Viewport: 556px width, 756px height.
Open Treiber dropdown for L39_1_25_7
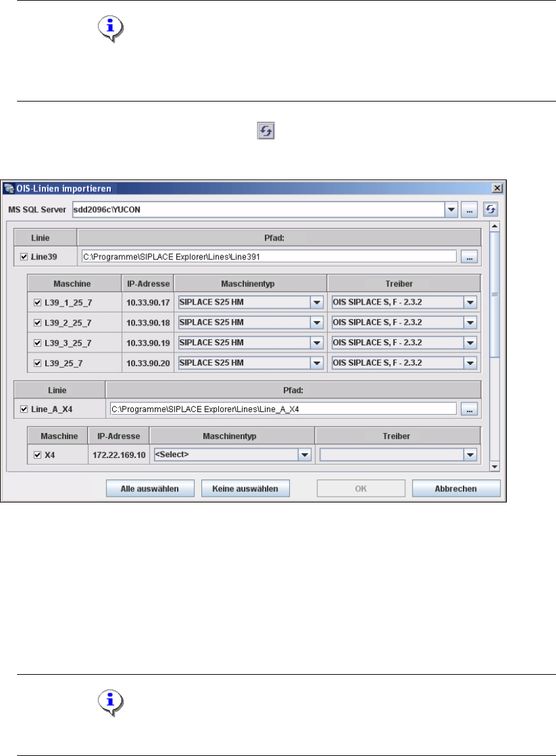pos(470,302)
